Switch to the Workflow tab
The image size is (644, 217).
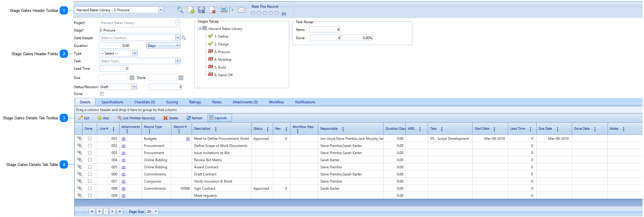point(276,102)
